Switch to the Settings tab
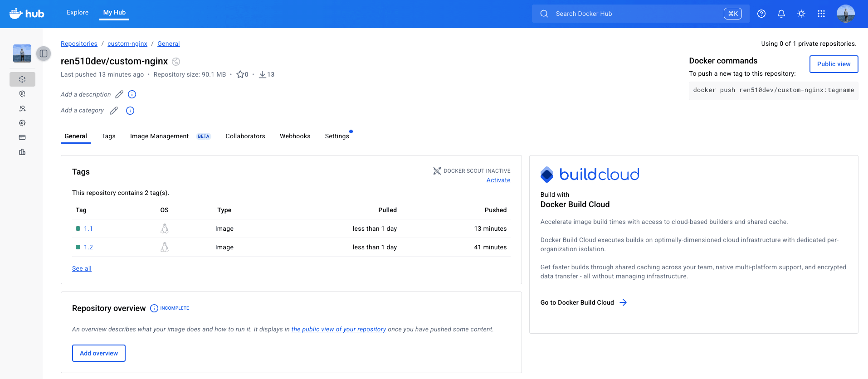868x379 pixels. click(337, 136)
